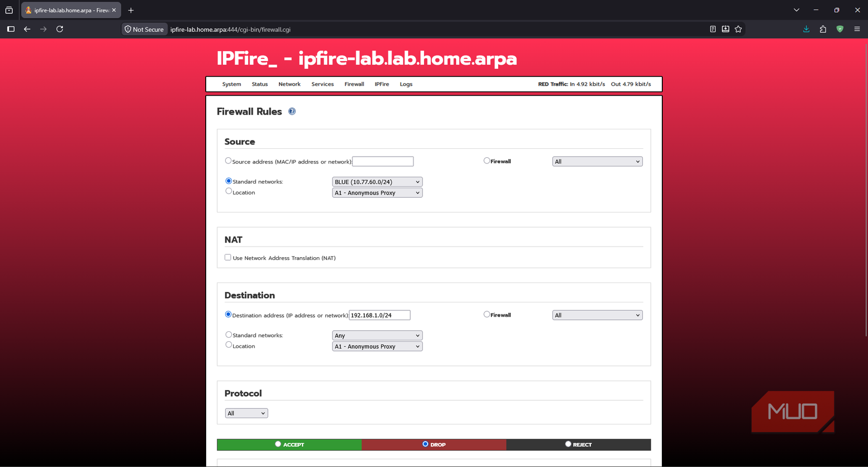Open the Firewall Rules help icon

click(292, 111)
